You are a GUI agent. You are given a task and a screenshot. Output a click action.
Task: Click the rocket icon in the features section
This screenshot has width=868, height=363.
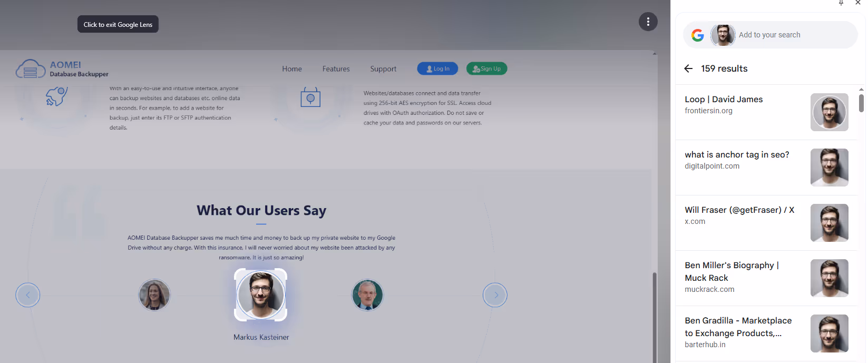pyautogui.click(x=56, y=96)
